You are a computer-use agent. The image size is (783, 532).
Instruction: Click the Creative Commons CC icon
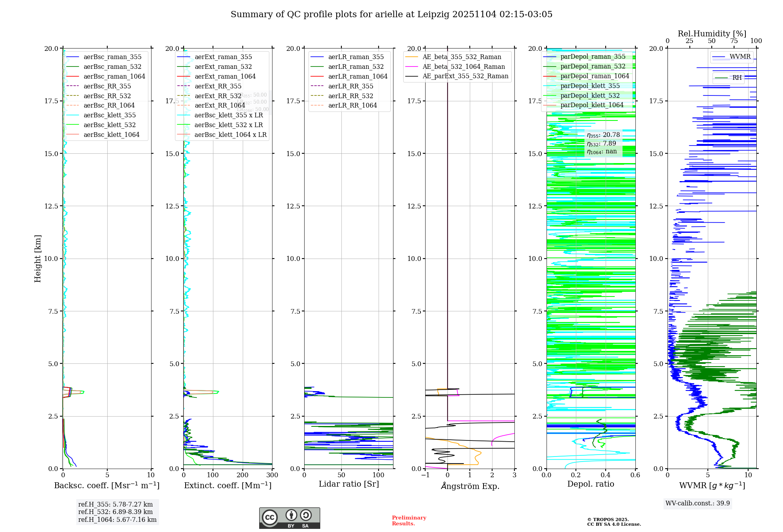[270, 518]
